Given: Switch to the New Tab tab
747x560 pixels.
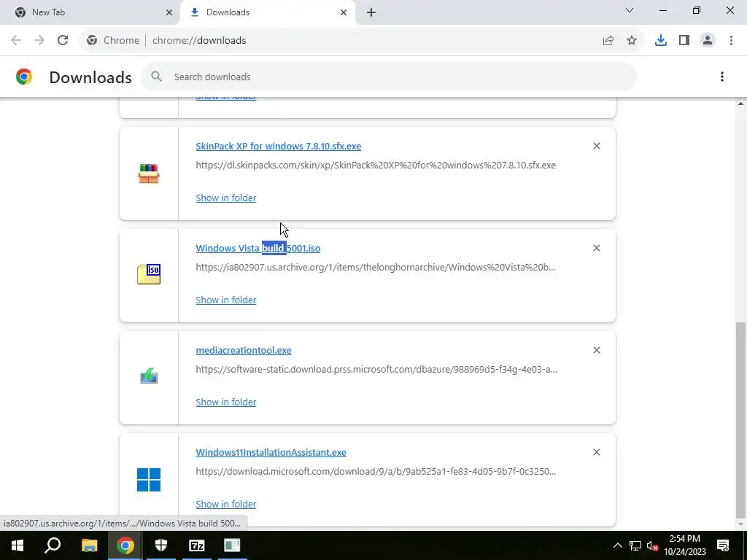Looking at the screenshot, I should coord(90,12).
